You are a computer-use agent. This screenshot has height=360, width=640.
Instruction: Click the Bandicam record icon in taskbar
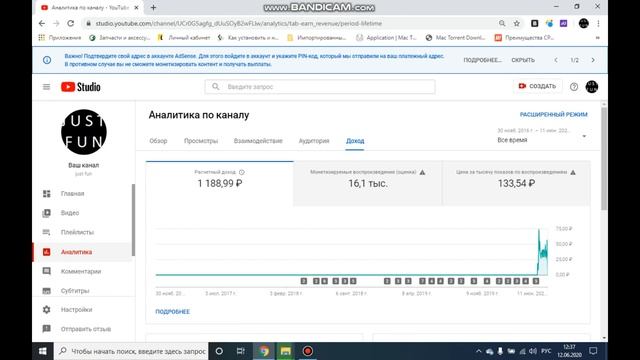coord(307,351)
